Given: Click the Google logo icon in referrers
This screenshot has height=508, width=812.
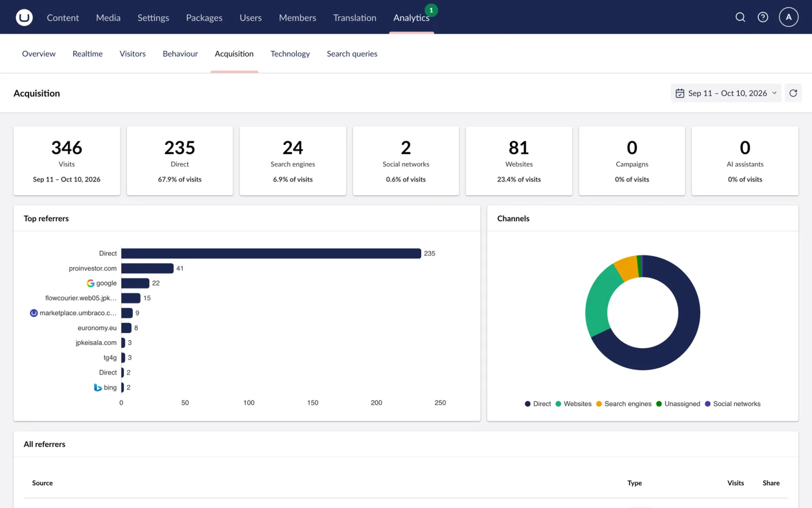Looking at the screenshot, I should pyautogui.click(x=90, y=283).
